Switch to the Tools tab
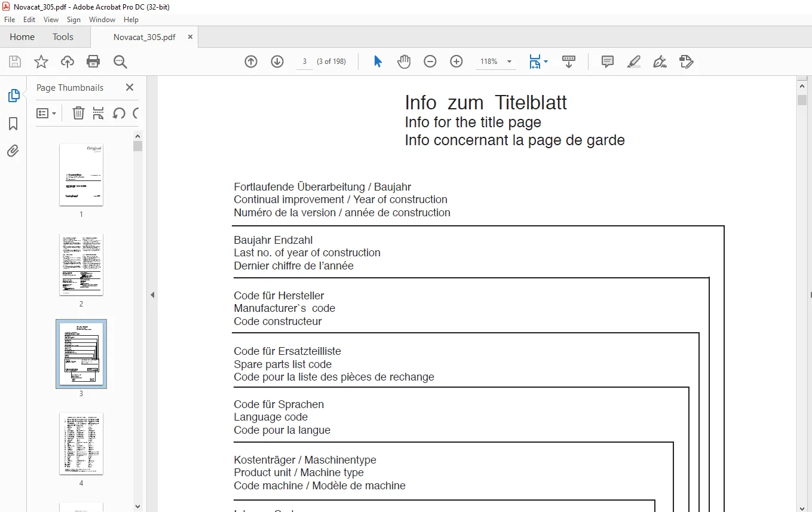812x512 pixels. tap(63, 37)
